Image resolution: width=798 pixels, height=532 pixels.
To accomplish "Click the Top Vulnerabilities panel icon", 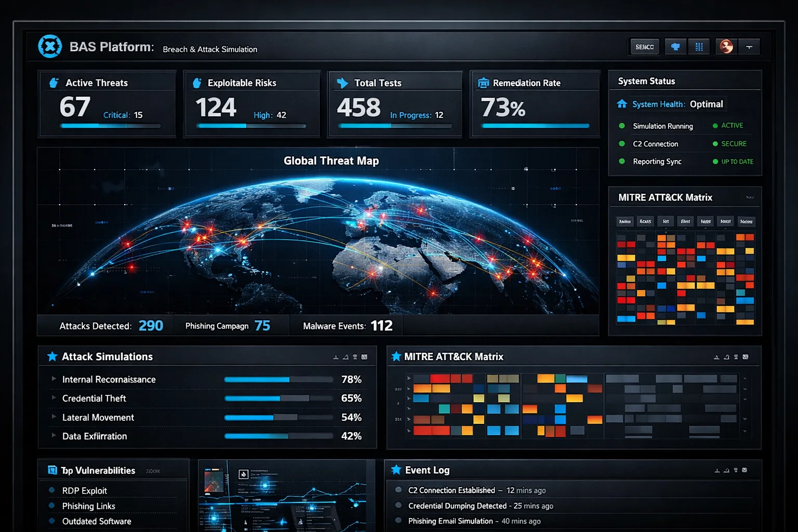I will (x=52, y=470).
